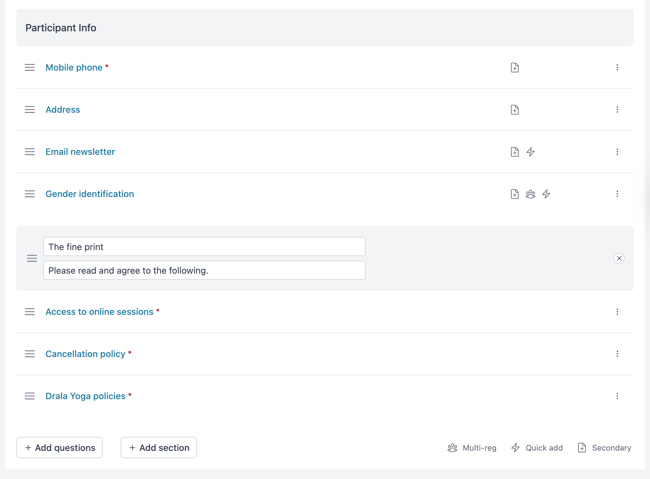Click Secondary icon on Email newsletter row
The image size is (650, 479).
514,152
